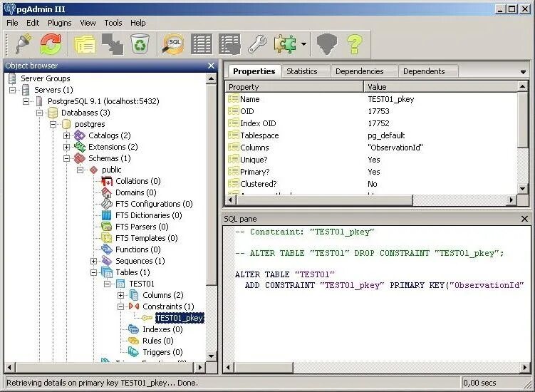This screenshot has width=535, height=392.
Task: Select the TEST01_pkey key icon in tree
Action: point(147,318)
